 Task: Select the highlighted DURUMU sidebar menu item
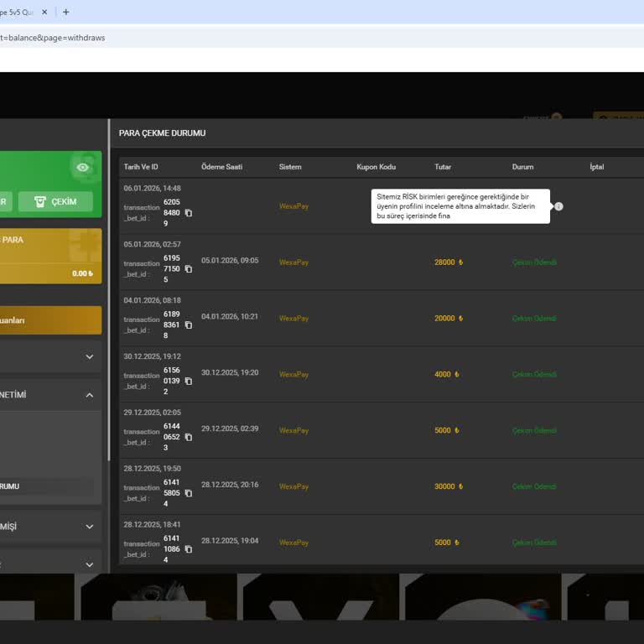click(46, 486)
